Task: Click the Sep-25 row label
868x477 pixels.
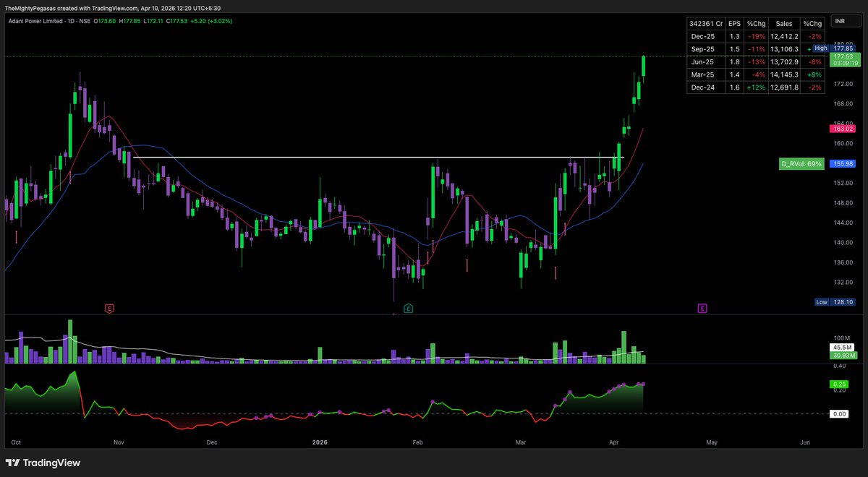Action: 704,48
